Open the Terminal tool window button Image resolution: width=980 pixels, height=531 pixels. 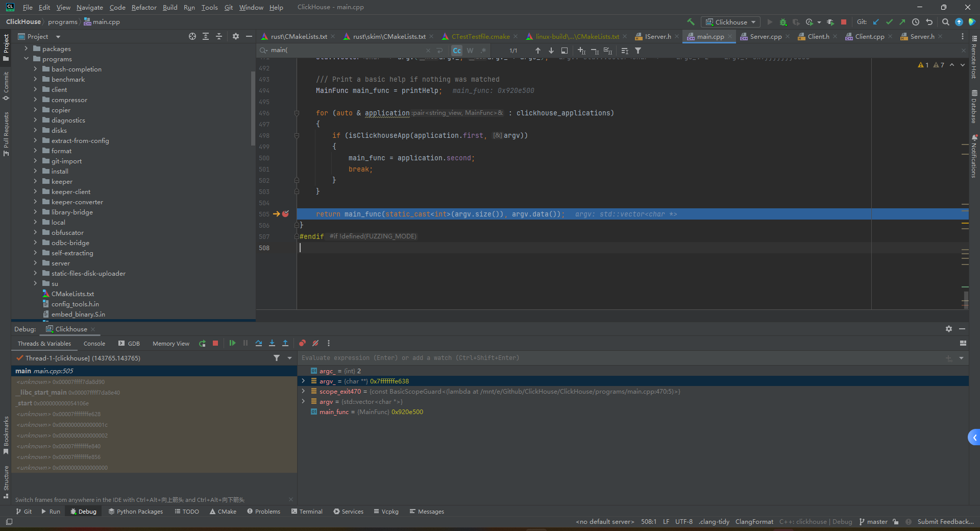[x=307, y=511]
